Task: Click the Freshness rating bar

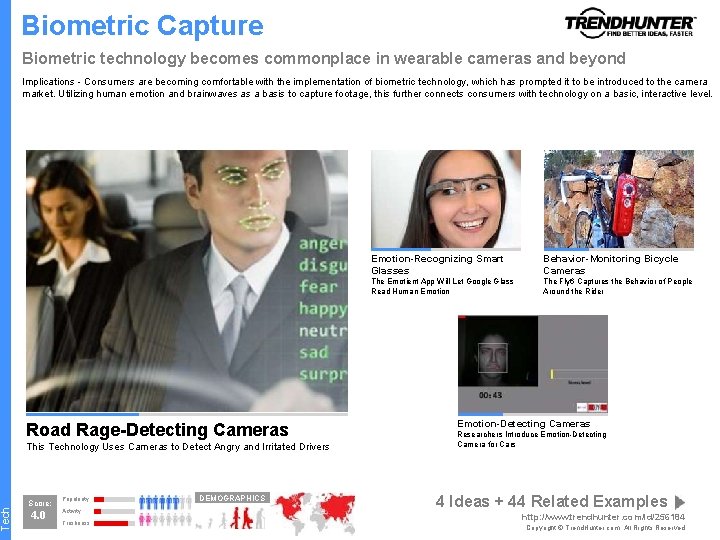Action: 114,523
